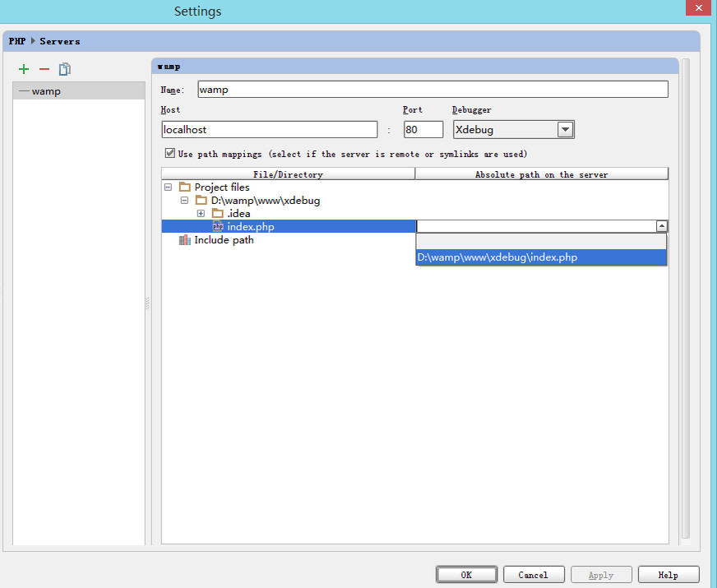Click the copy server icon
Viewport: 717px width, 588px height.
65,70
